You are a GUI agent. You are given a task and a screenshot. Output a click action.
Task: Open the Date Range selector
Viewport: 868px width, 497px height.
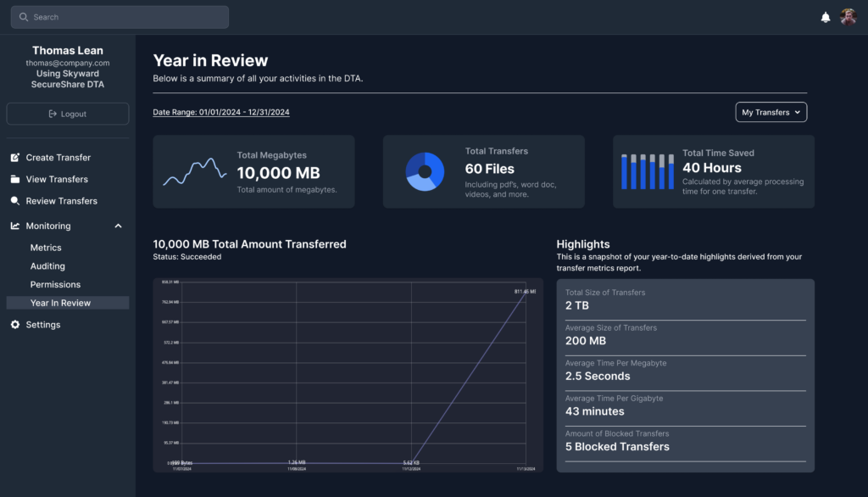point(221,112)
